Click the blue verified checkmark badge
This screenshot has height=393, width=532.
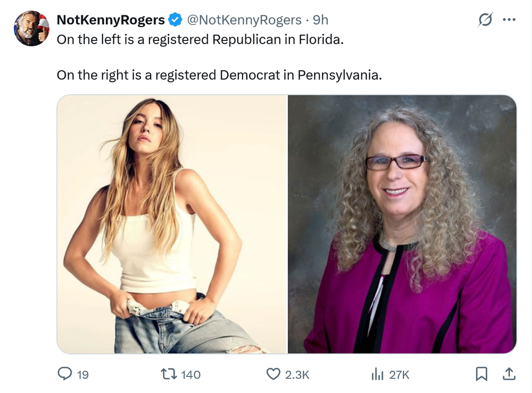[175, 20]
